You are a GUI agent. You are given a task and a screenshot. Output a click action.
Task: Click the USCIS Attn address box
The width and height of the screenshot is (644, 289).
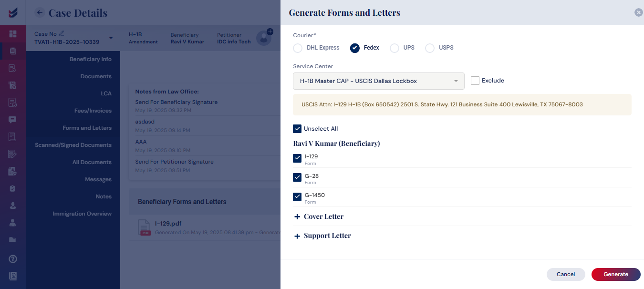tap(462, 104)
